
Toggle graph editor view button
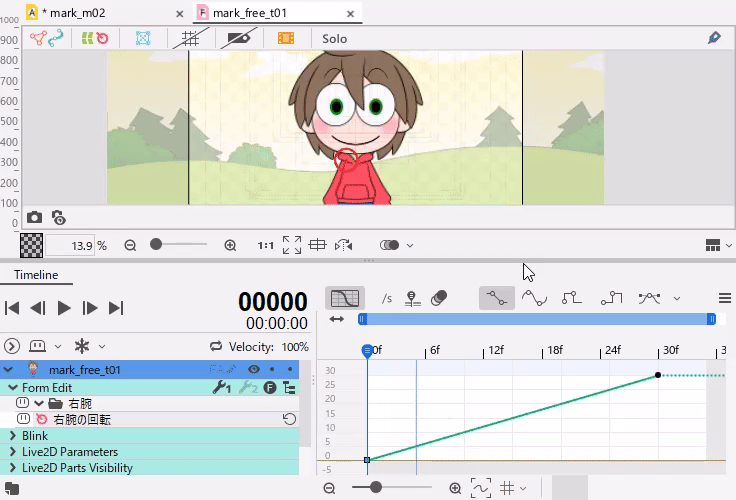point(344,298)
